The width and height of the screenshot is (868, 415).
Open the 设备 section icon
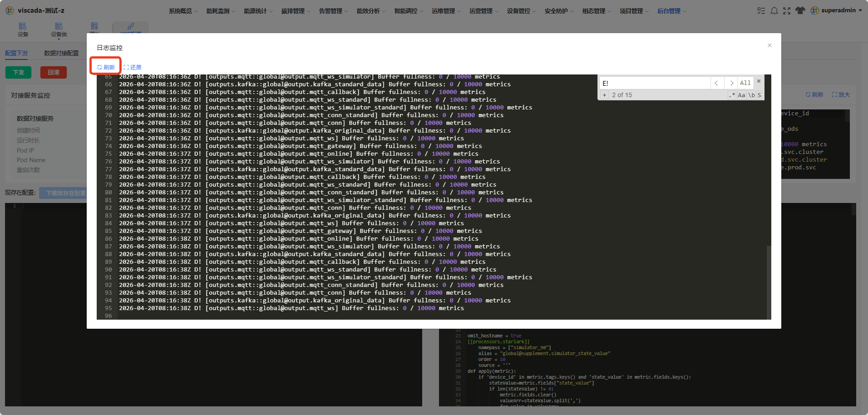tap(23, 30)
